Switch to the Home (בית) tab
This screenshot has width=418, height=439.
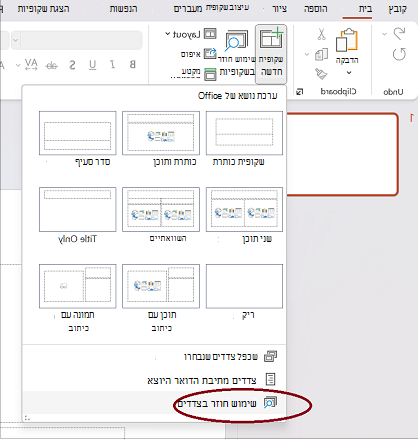click(365, 9)
